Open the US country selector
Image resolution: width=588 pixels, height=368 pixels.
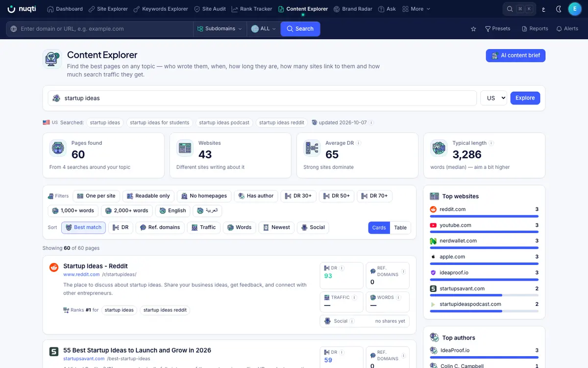pos(493,98)
